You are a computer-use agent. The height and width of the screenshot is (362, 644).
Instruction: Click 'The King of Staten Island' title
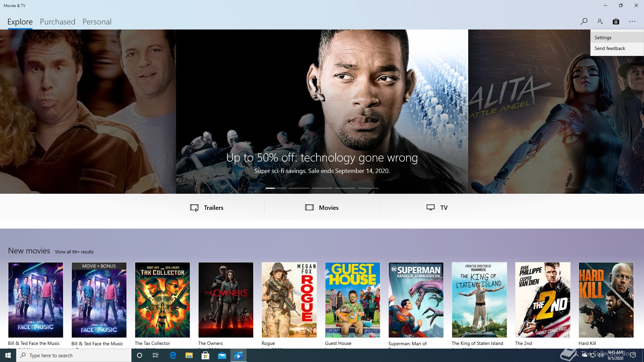(477, 343)
